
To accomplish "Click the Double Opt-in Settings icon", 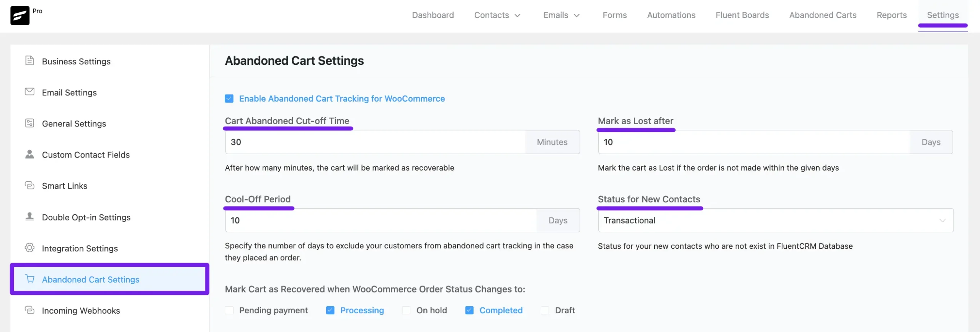I will (x=29, y=217).
